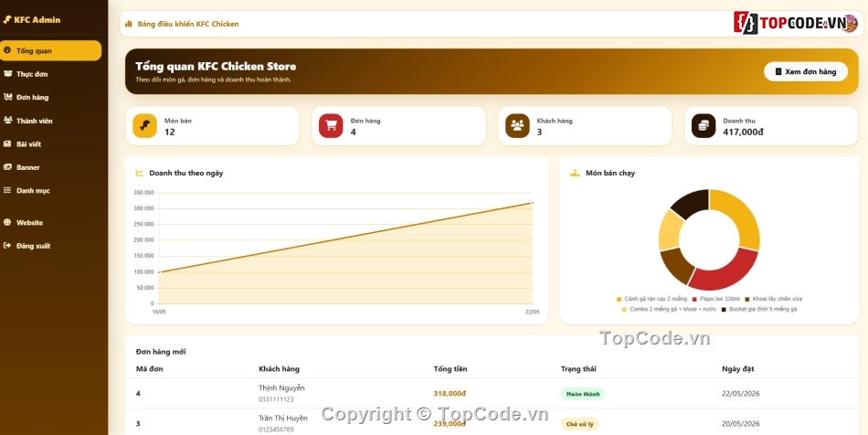Click the Khách hàng count 3

(539, 132)
